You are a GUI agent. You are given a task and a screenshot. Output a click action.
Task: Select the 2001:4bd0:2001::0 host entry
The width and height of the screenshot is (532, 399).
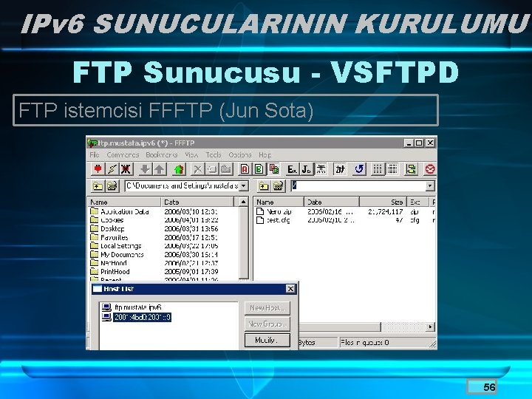(143, 317)
